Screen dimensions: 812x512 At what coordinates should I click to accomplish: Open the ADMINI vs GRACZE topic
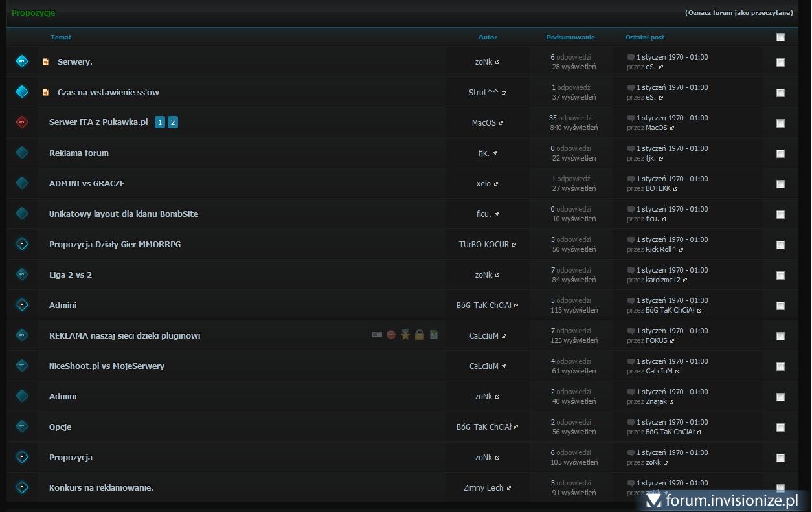86,184
